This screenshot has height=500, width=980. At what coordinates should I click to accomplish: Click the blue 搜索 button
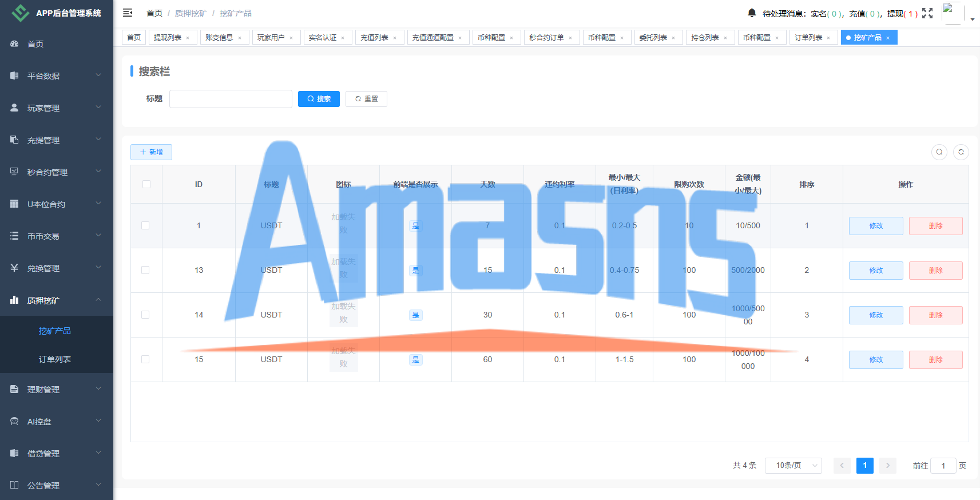pyautogui.click(x=319, y=99)
